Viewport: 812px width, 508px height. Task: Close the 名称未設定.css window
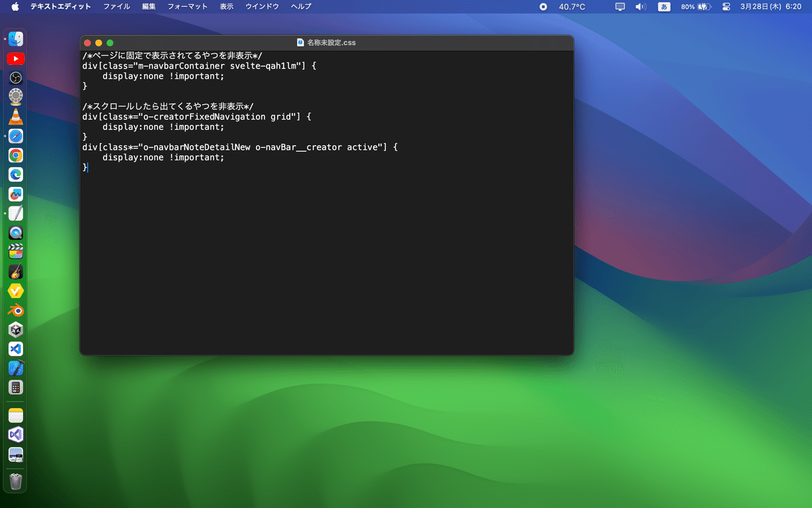[x=87, y=43]
